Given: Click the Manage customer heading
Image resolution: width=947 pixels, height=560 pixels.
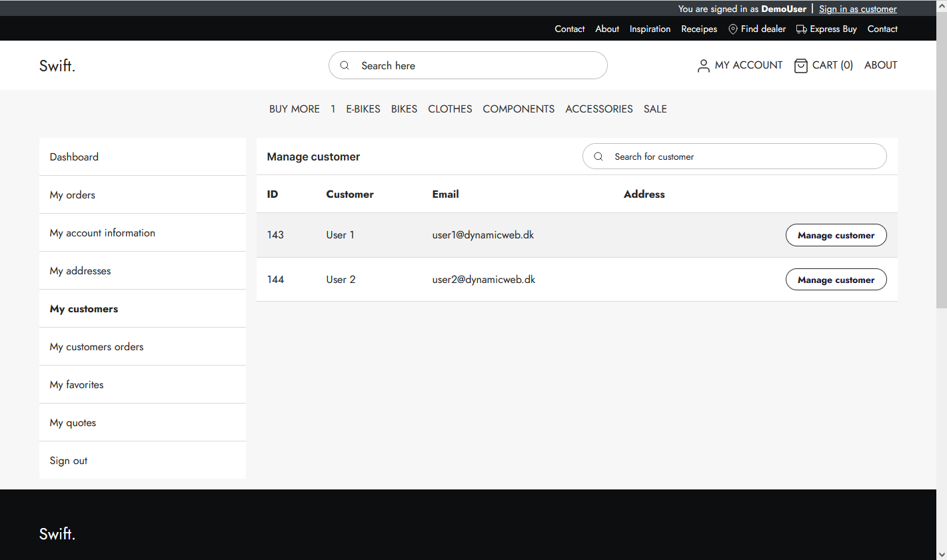Looking at the screenshot, I should (313, 156).
